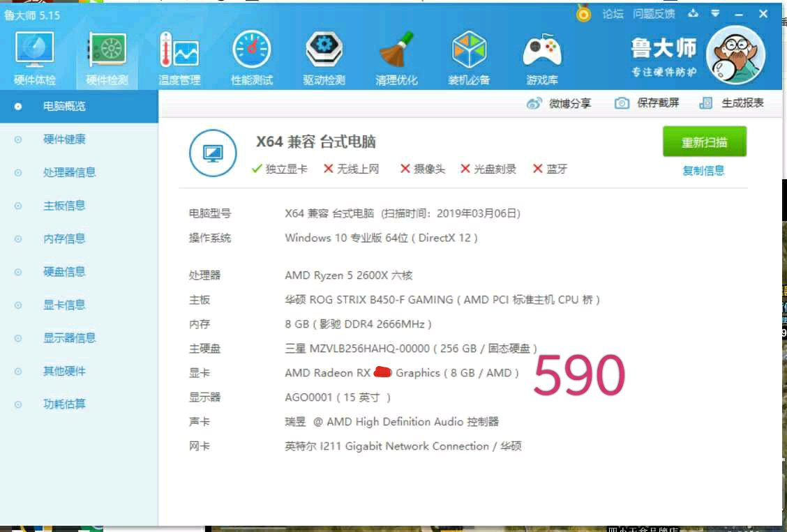This screenshot has width=787, height=532.
Task: Click 鲁大师 mascot avatar
Action: coord(735,56)
